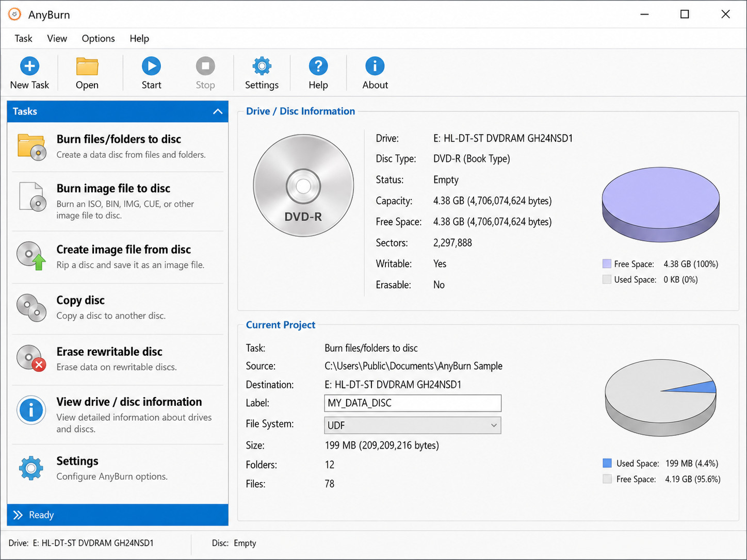This screenshot has height=560, width=747.
Task: Click the Label field containing MY_DATA_DISC
Action: coord(413,403)
